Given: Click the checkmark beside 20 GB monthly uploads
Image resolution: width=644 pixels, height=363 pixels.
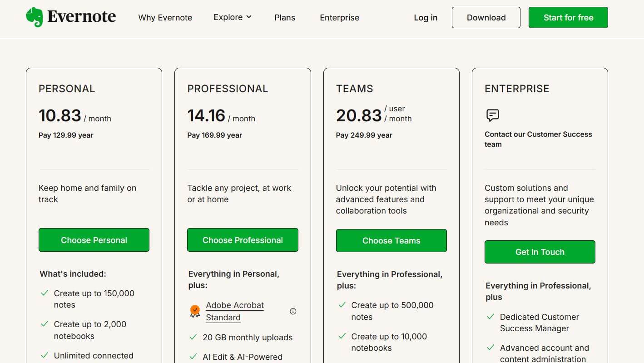Looking at the screenshot, I should (x=193, y=337).
